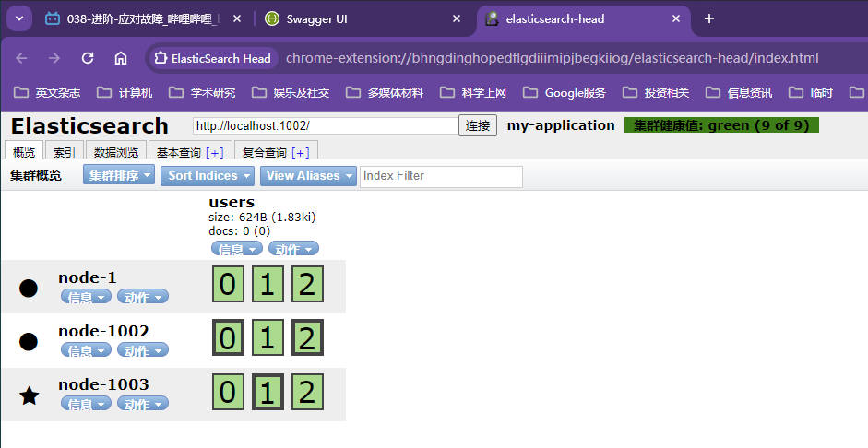Click primary shard 1 on node-1003
This screenshot has height=448, width=868.
[x=268, y=394]
